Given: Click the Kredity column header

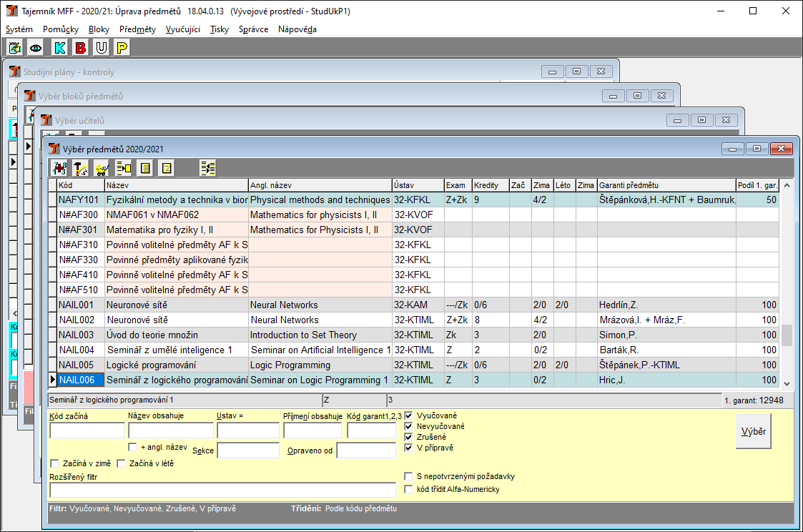Looking at the screenshot, I should click(490, 185).
